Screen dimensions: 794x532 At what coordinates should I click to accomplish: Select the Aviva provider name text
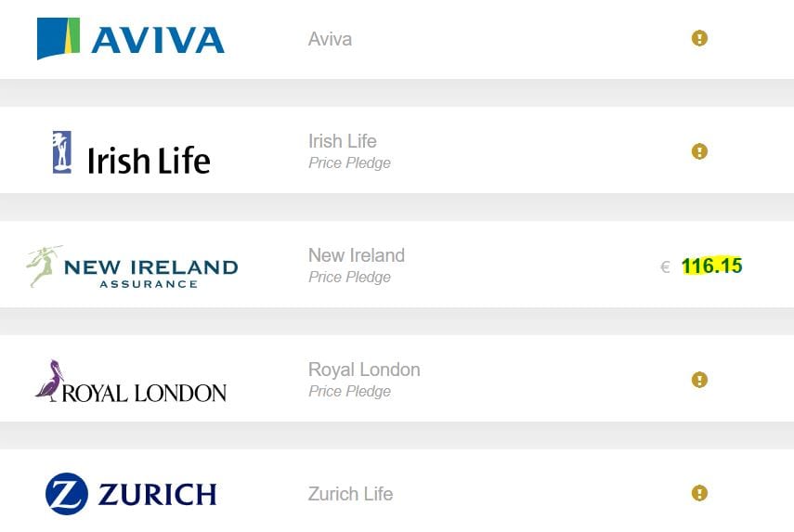(x=330, y=39)
